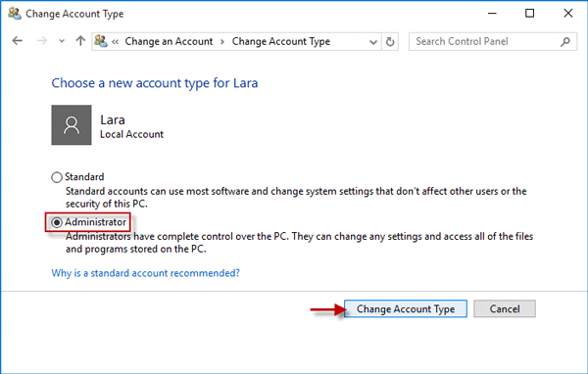This screenshot has width=588, height=374.
Task: Refresh the Control Panel page
Action: click(x=390, y=41)
